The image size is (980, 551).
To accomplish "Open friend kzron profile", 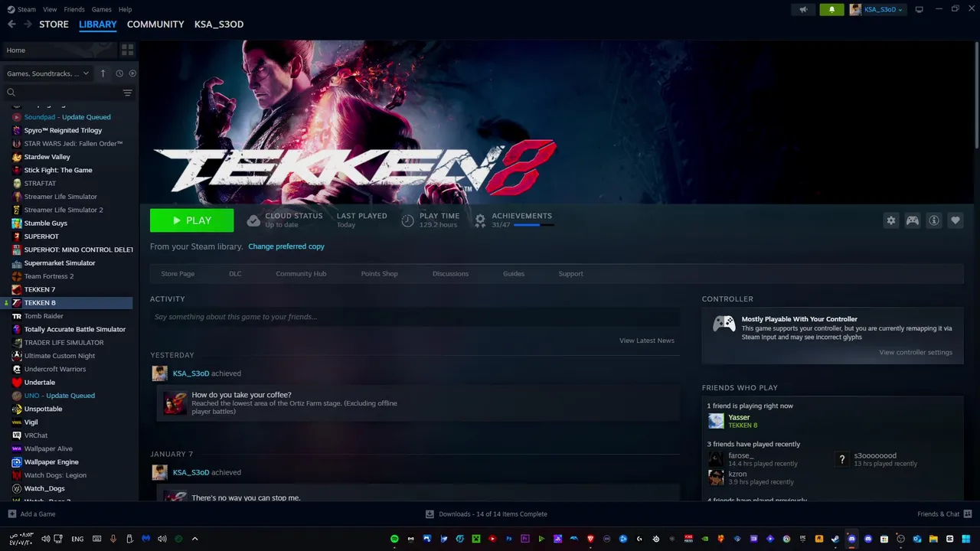I will [x=752, y=478].
